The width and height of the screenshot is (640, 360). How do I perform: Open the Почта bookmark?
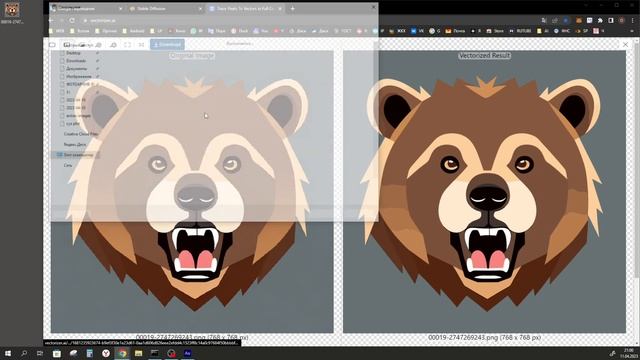[455, 31]
